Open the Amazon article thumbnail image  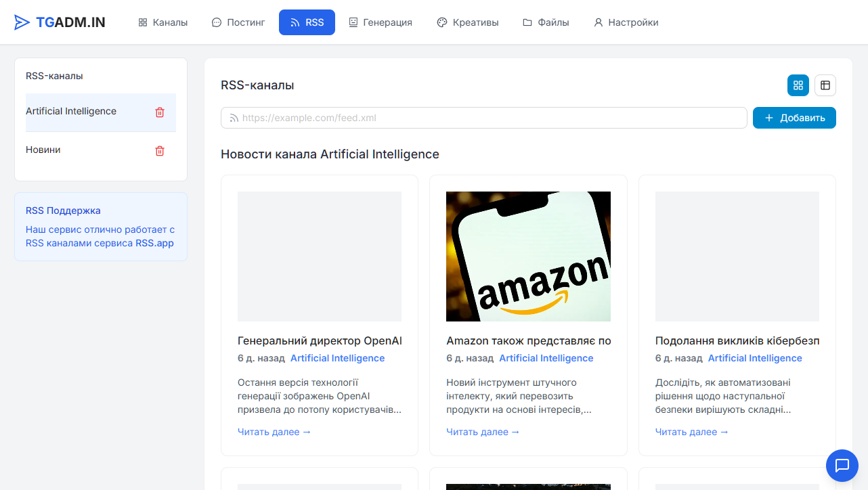tap(528, 257)
